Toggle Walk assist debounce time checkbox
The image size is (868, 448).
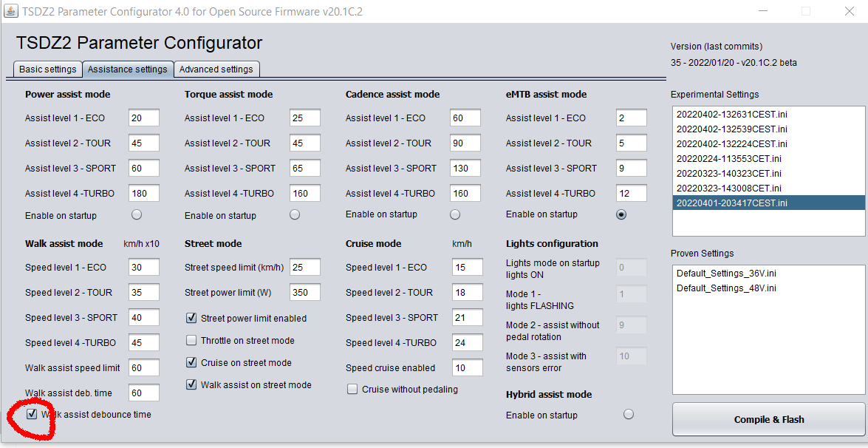32,414
